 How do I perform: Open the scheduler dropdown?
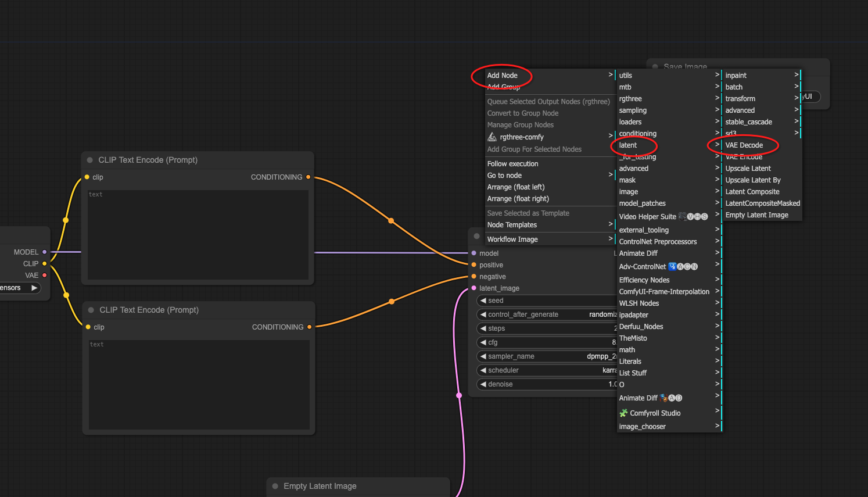click(546, 370)
